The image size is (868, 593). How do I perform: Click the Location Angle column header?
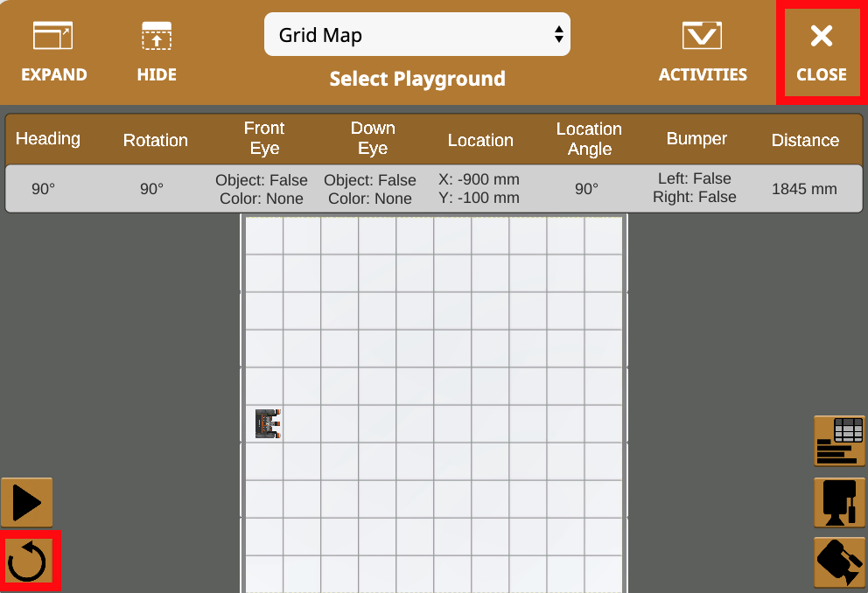click(x=589, y=138)
